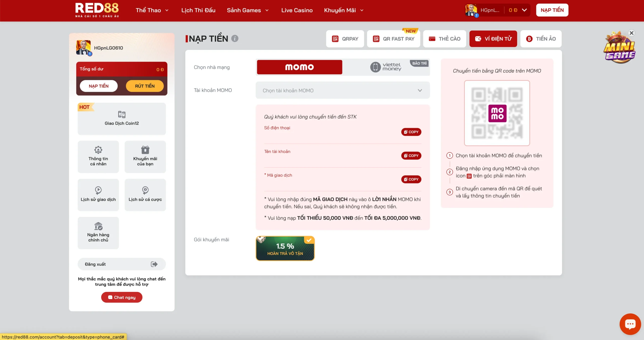Image resolution: width=644 pixels, height=340 pixels.
Task: Click the RÚT TIỀN button
Action: pos(145,86)
